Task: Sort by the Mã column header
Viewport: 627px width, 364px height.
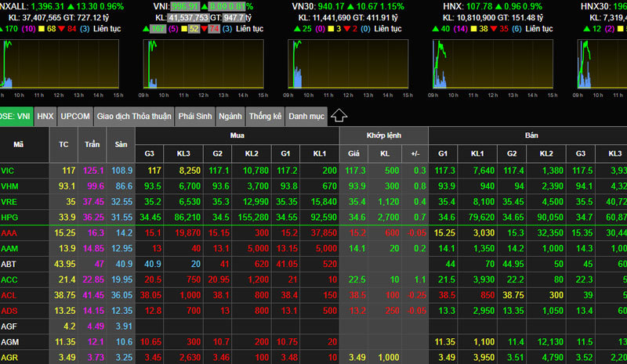Action: [19, 145]
